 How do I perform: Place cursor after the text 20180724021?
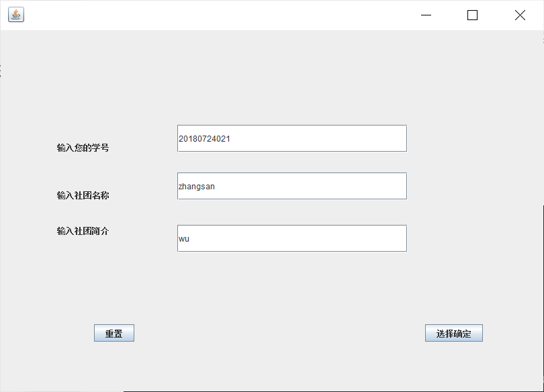pos(232,138)
